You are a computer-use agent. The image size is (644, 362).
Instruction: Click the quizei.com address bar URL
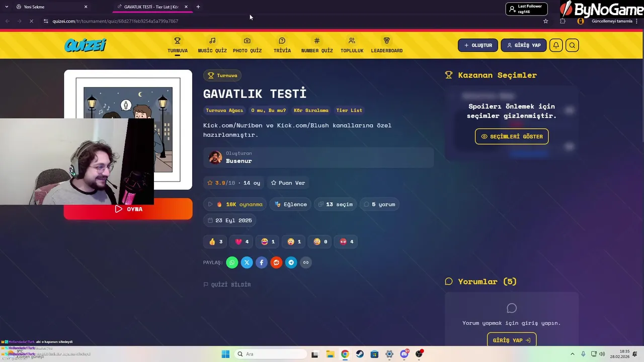coord(115,21)
